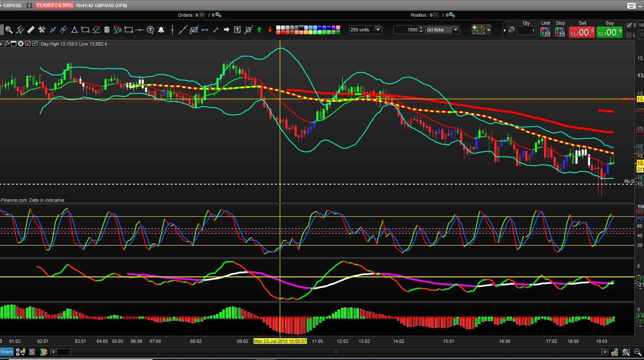Open the add indicator icon
This screenshot has height=360, width=644.
479,30
